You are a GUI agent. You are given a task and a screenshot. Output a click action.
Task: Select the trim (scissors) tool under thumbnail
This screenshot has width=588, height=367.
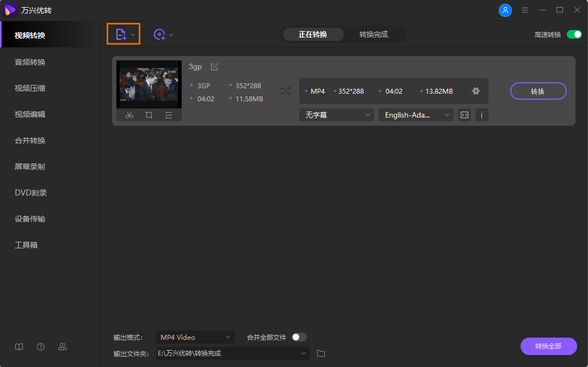coord(129,115)
